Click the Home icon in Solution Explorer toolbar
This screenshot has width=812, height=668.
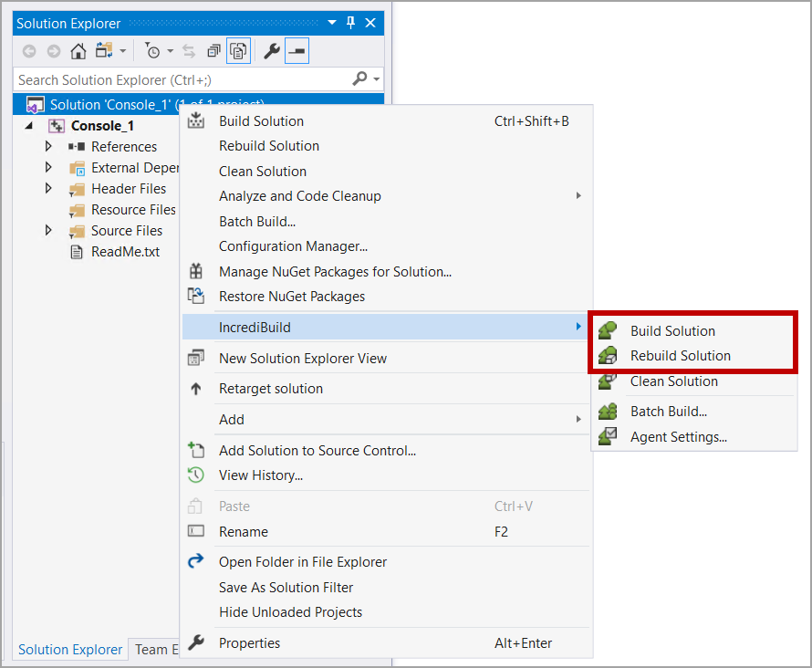tap(78, 51)
